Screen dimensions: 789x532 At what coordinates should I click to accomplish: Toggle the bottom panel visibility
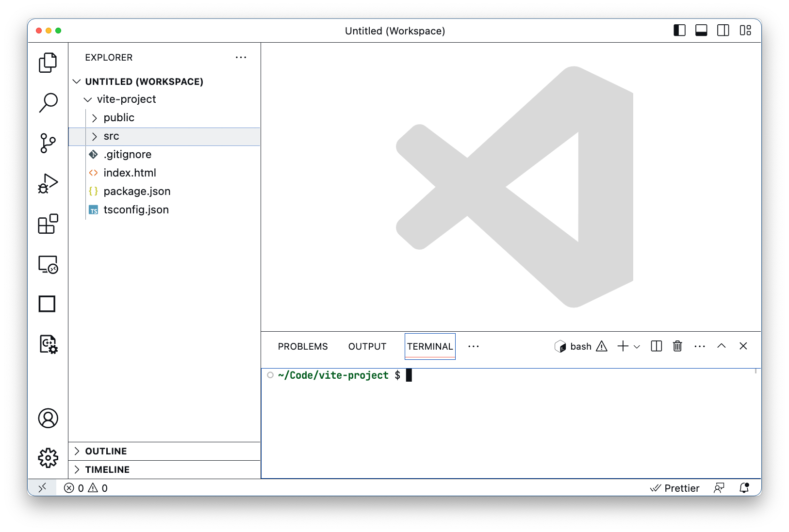tap(701, 31)
